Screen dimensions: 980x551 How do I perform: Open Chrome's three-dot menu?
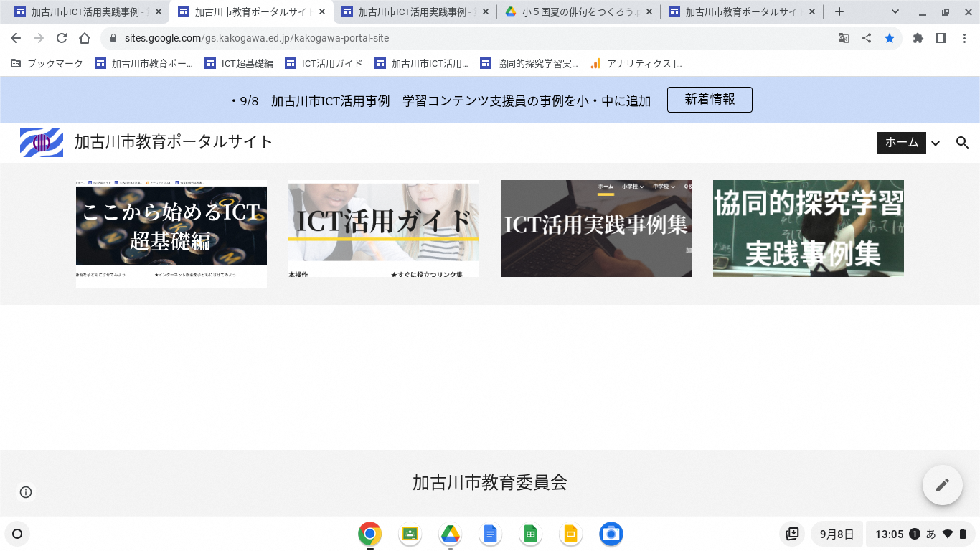coord(963,38)
